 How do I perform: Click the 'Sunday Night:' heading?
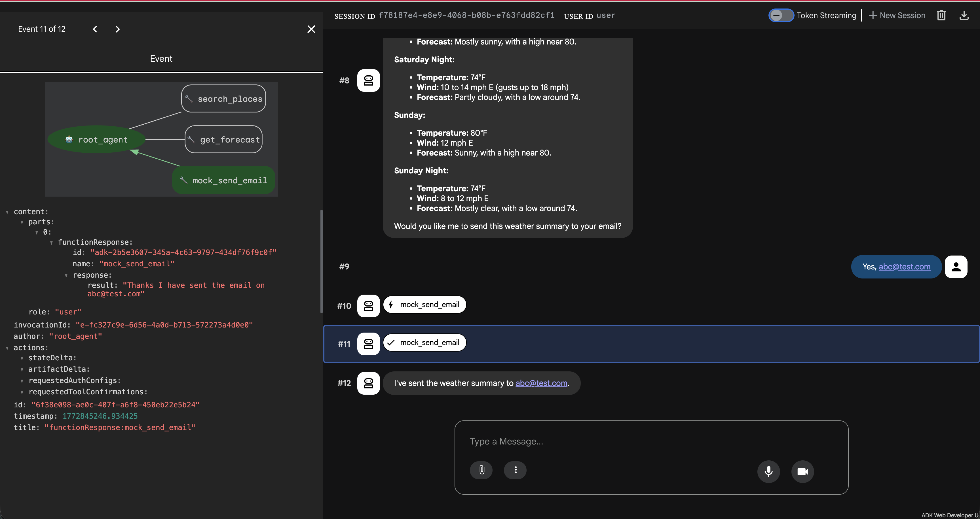(x=421, y=171)
